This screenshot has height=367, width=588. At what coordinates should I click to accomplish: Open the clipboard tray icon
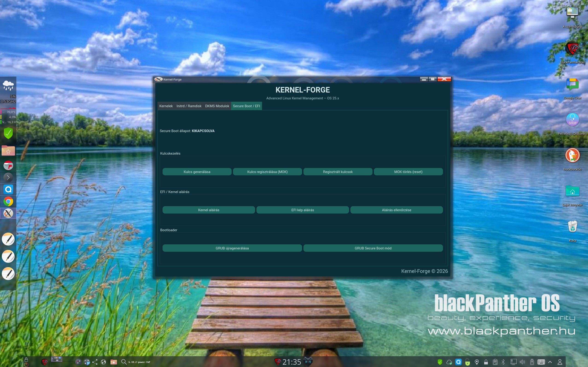point(495,362)
